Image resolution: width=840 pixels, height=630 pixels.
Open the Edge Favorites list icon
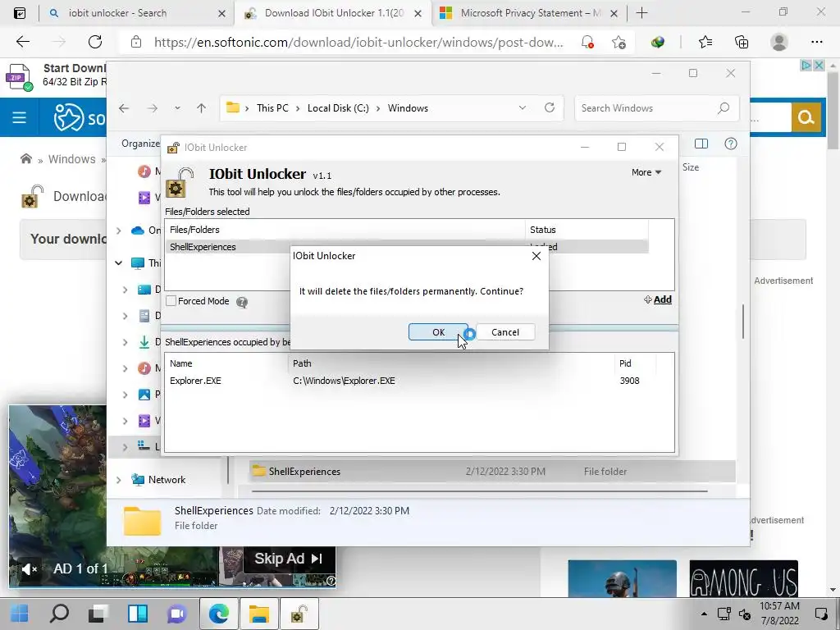(x=705, y=42)
